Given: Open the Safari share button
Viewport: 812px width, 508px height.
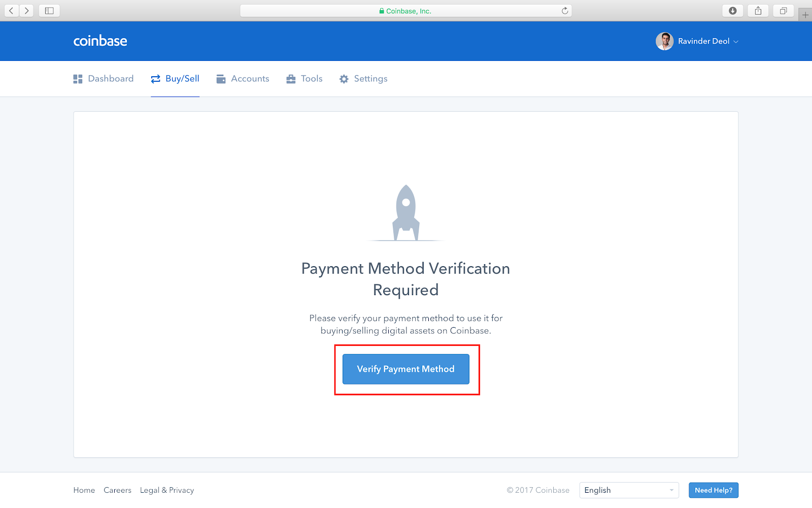Looking at the screenshot, I should click(758, 11).
